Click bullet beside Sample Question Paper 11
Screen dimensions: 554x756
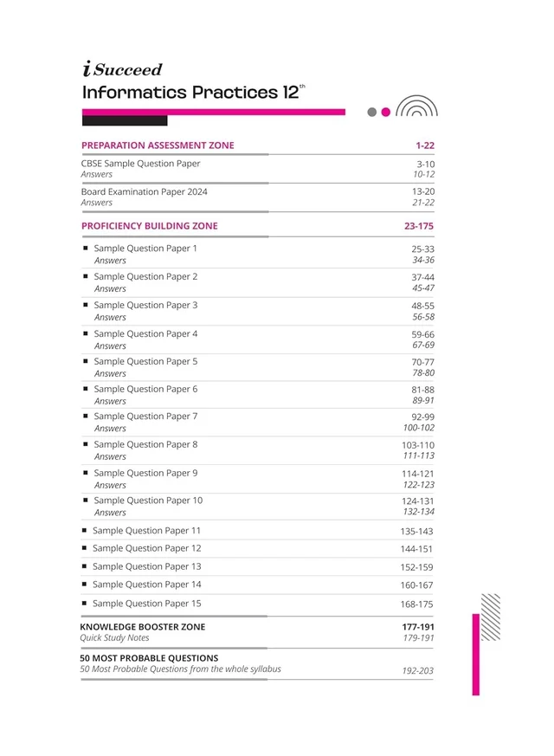[84, 530]
